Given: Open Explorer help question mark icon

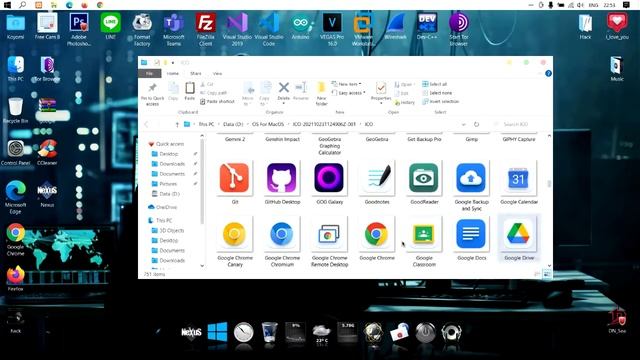Looking at the screenshot, I should pos(548,73).
